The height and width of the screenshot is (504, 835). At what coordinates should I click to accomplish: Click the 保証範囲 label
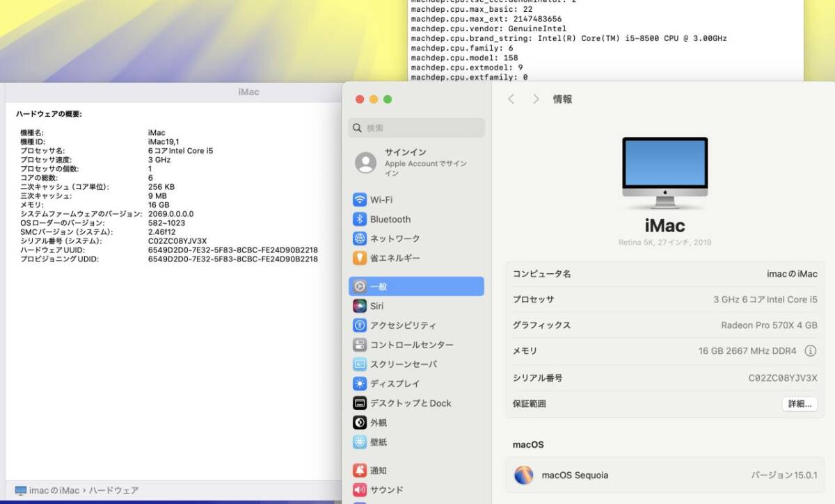pos(530,404)
